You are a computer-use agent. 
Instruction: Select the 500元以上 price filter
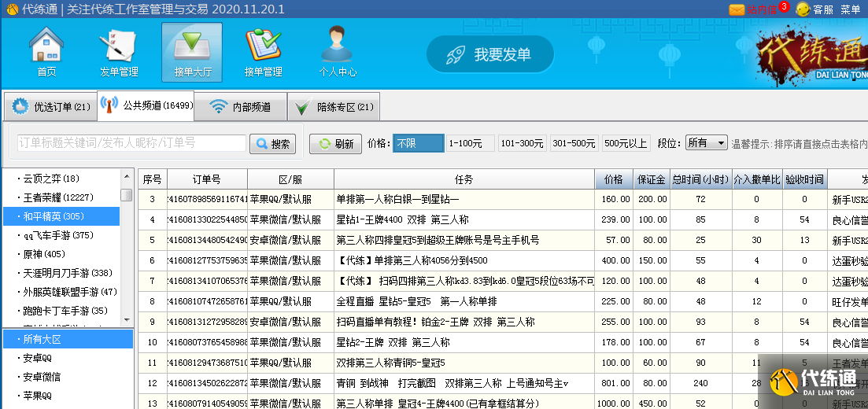[x=626, y=143]
